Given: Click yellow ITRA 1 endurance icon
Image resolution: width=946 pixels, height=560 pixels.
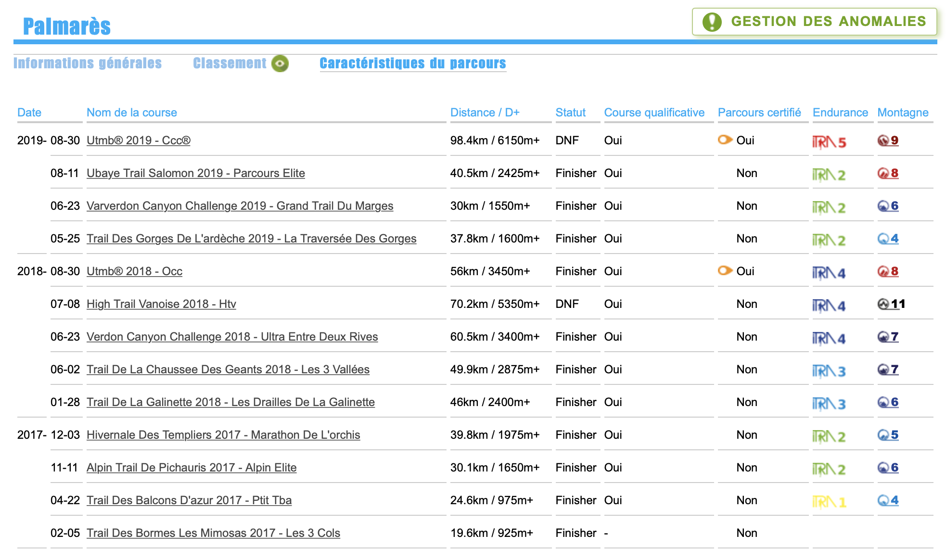Looking at the screenshot, I should (x=829, y=502).
